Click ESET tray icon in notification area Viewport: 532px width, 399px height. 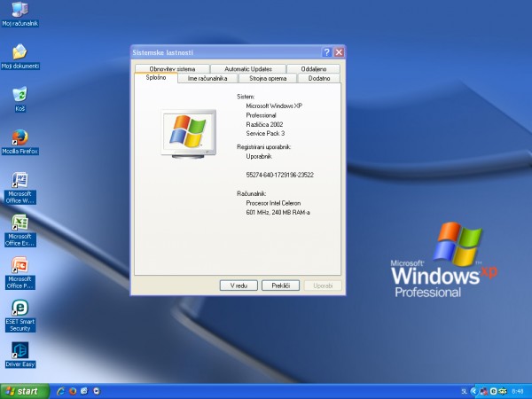[494, 392]
